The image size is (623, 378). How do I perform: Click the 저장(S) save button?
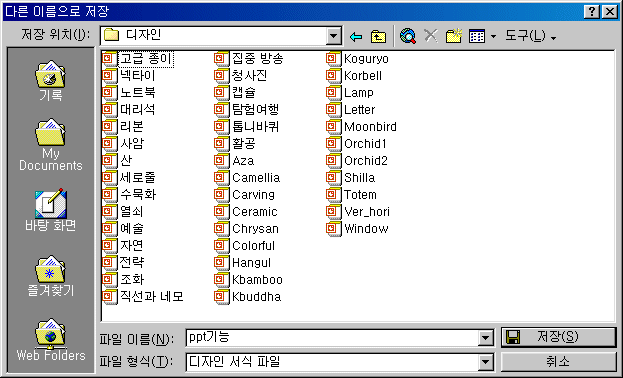pos(558,337)
